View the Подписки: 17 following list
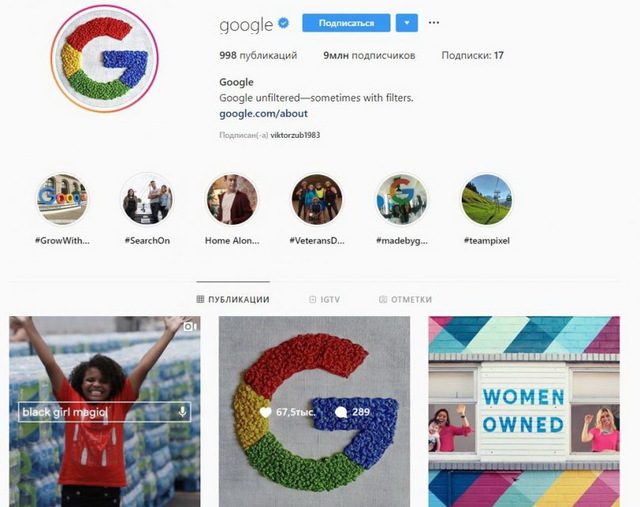Screen dimensions: 640x507 click(473, 56)
